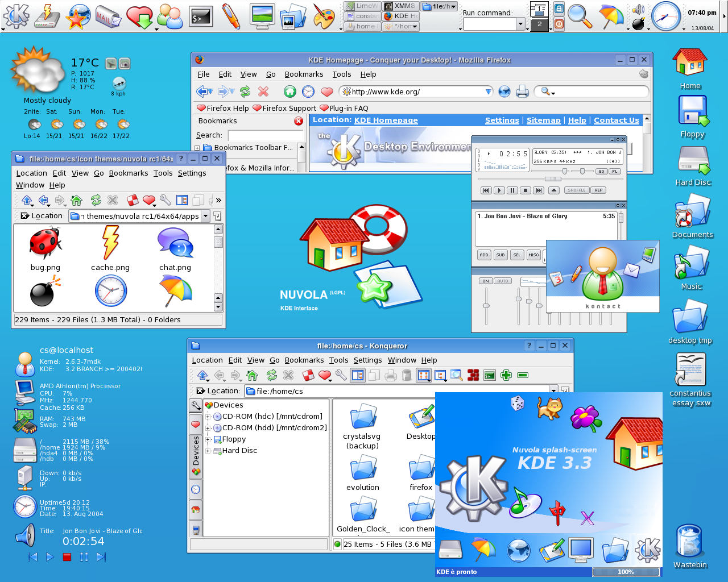
Task: Follow the Contact Us link on KDE Homepage
Action: (x=616, y=120)
